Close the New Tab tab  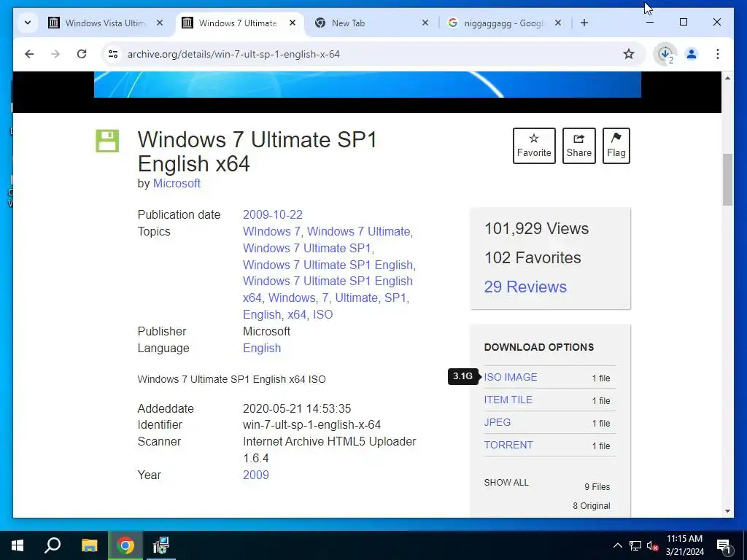click(x=425, y=23)
